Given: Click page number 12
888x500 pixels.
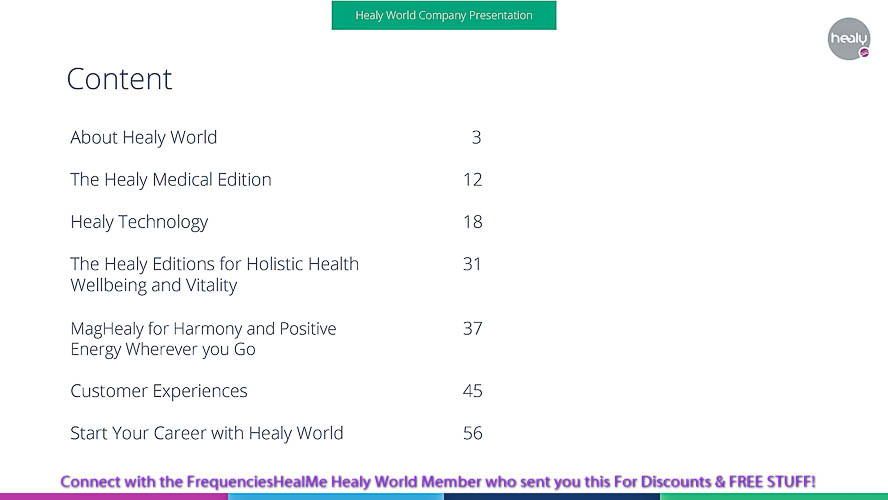Looking at the screenshot, I should coord(472,180).
